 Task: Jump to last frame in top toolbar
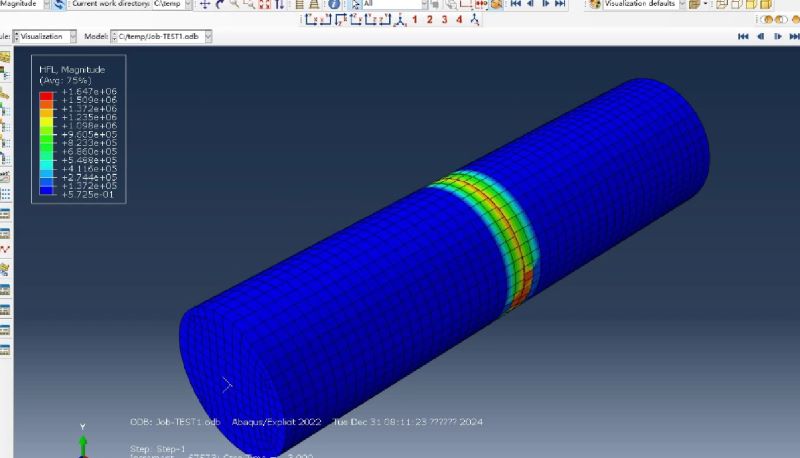pos(560,4)
